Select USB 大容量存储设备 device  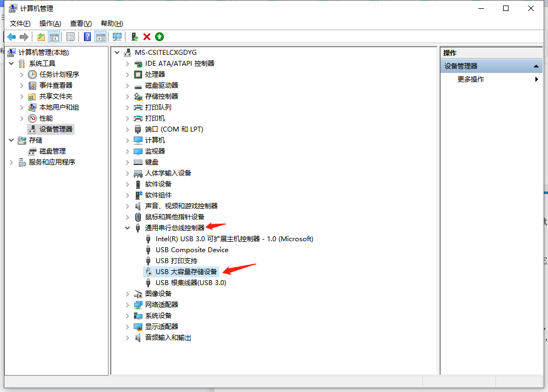(186, 271)
